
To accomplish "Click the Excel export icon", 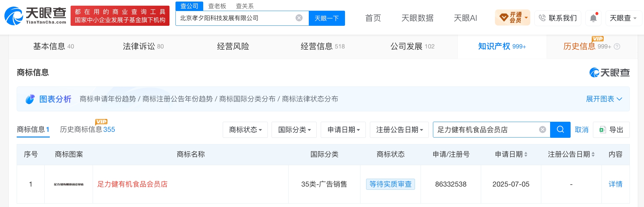I will click(603, 130).
